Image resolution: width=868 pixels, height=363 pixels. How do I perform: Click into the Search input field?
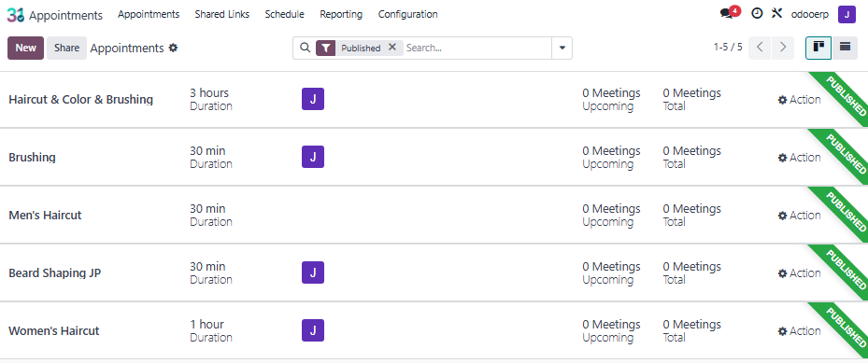pyautogui.click(x=477, y=49)
